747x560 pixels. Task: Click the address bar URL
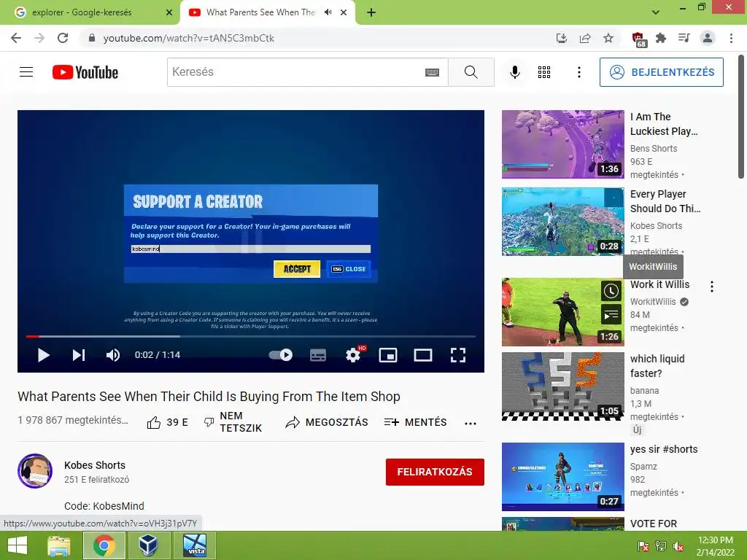pyautogui.click(x=189, y=38)
